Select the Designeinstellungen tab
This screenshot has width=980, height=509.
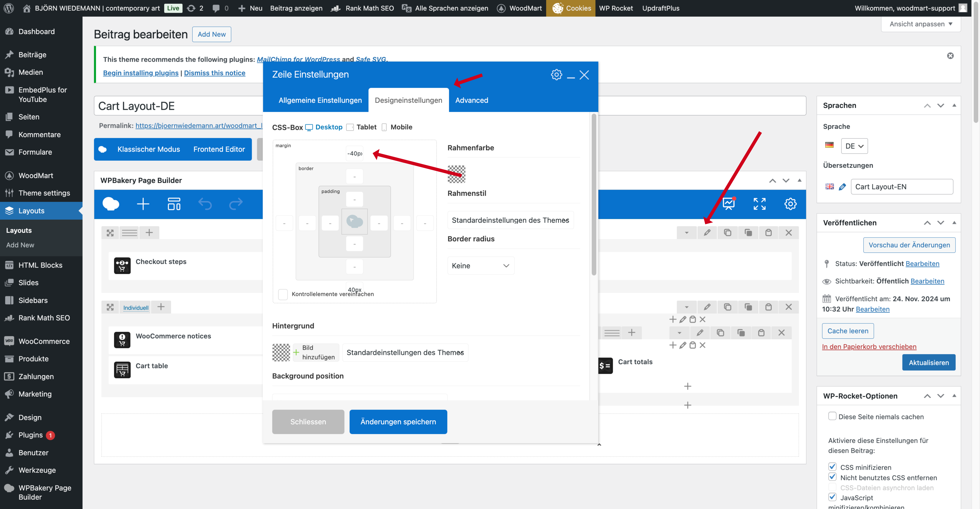(x=409, y=100)
